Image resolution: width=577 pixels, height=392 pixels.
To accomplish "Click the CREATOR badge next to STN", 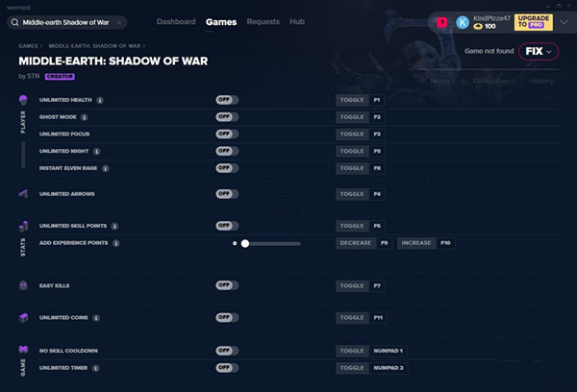I will (60, 77).
